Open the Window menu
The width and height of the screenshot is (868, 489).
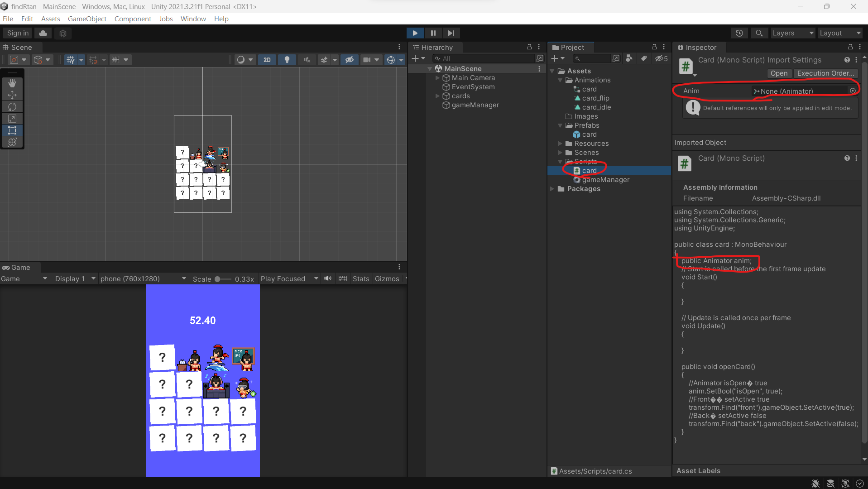[x=193, y=19]
